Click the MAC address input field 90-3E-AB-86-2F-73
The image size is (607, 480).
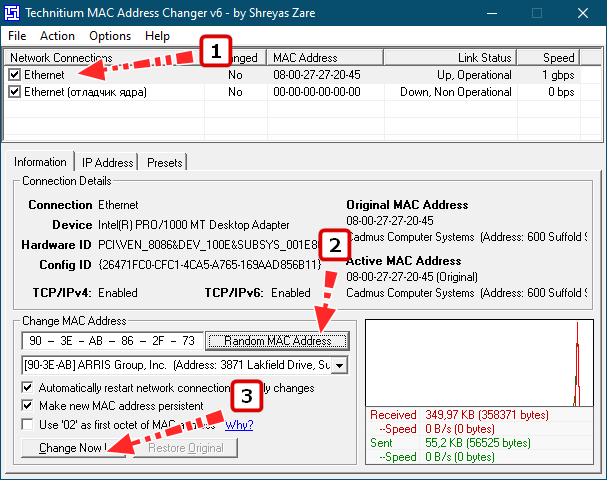(112, 341)
